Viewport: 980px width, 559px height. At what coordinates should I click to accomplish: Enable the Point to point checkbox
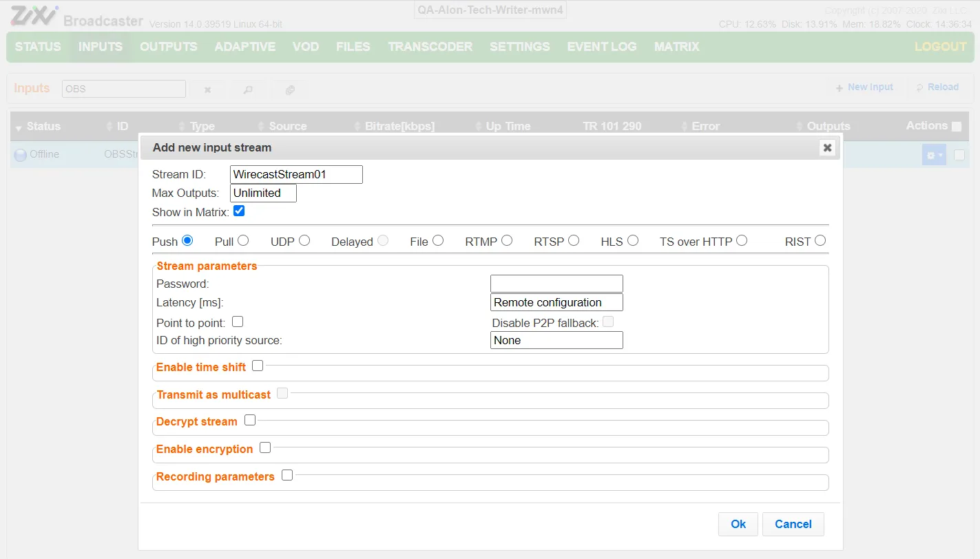coord(238,321)
